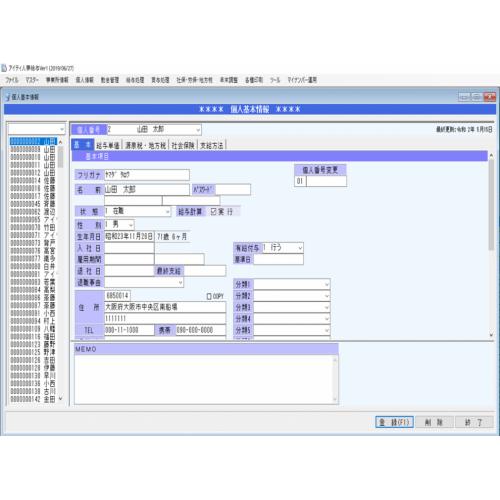Switch to the 社会保険 tab
Screen dimensions: 500x500
click(183, 145)
